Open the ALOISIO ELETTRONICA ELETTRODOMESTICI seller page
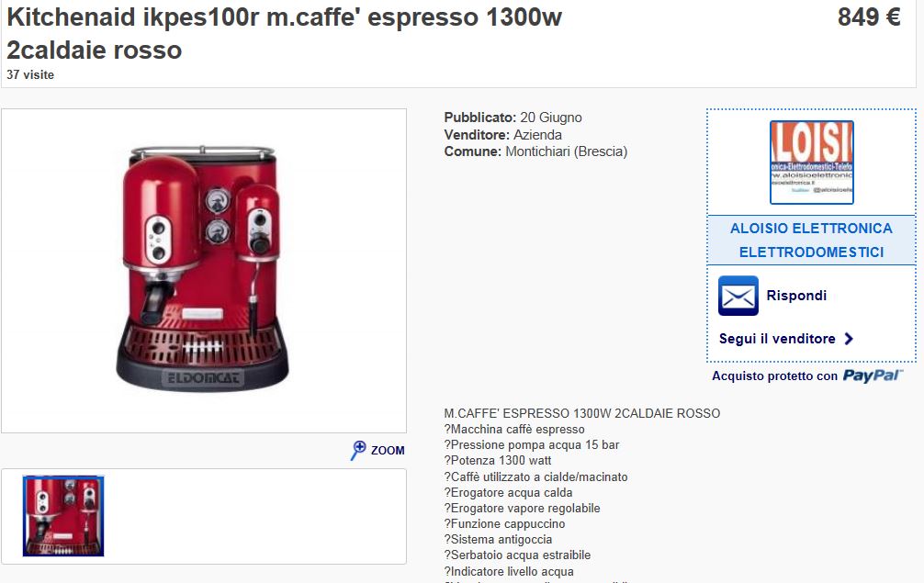This screenshot has width=924, height=583. click(x=811, y=241)
